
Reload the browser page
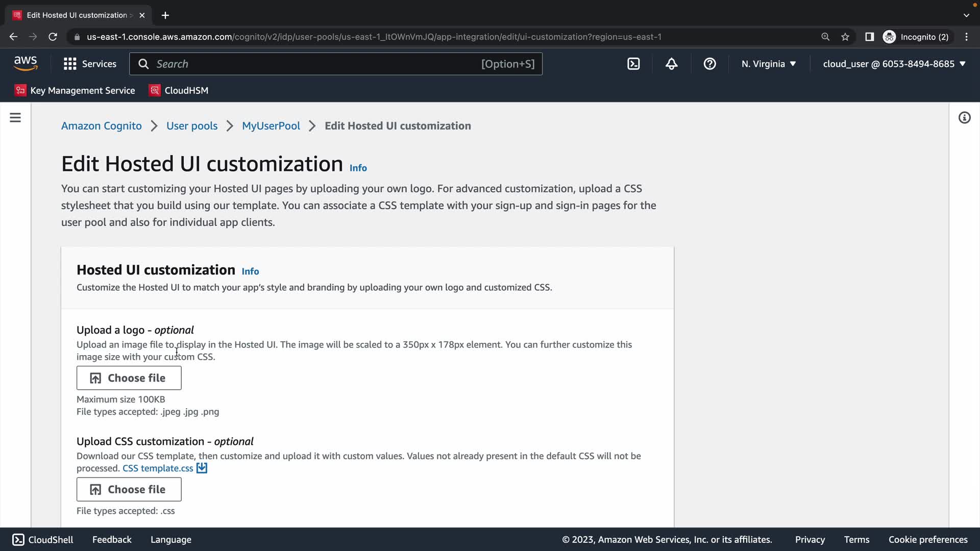pyautogui.click(x=53, y=37)
